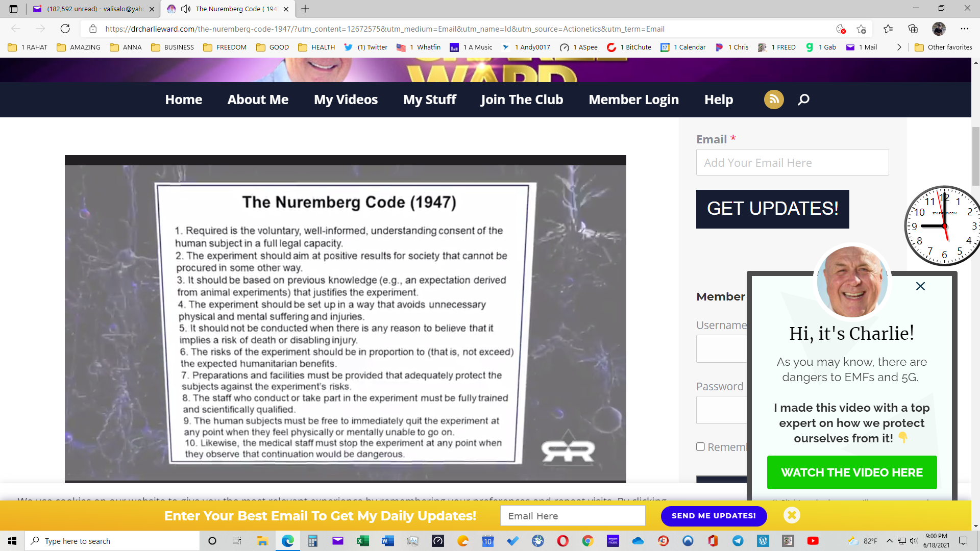This screenshot has height=551, width=980.
Task: Click WATCH THE VIDEO HERE button
Action: (851, 472)
